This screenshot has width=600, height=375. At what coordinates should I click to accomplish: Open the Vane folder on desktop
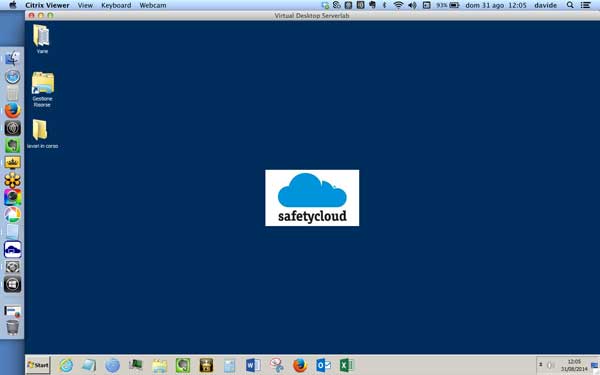click(x=41, y=39)
